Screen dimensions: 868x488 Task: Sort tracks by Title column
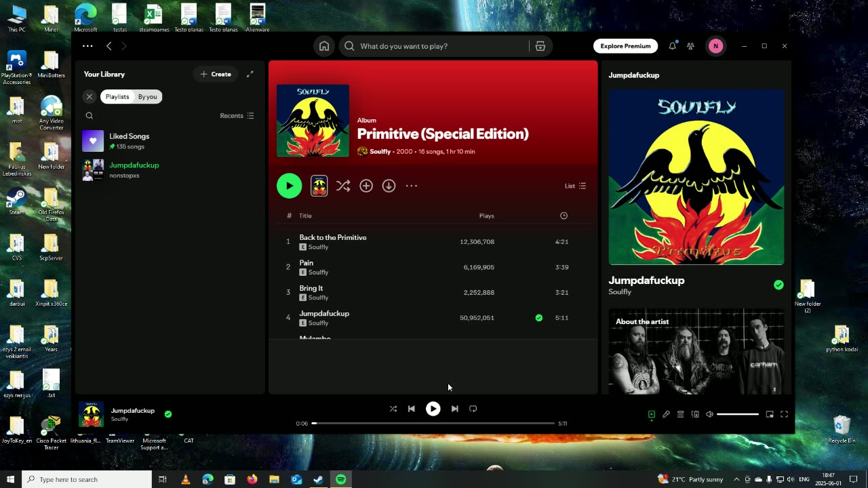tap(305, 216)
